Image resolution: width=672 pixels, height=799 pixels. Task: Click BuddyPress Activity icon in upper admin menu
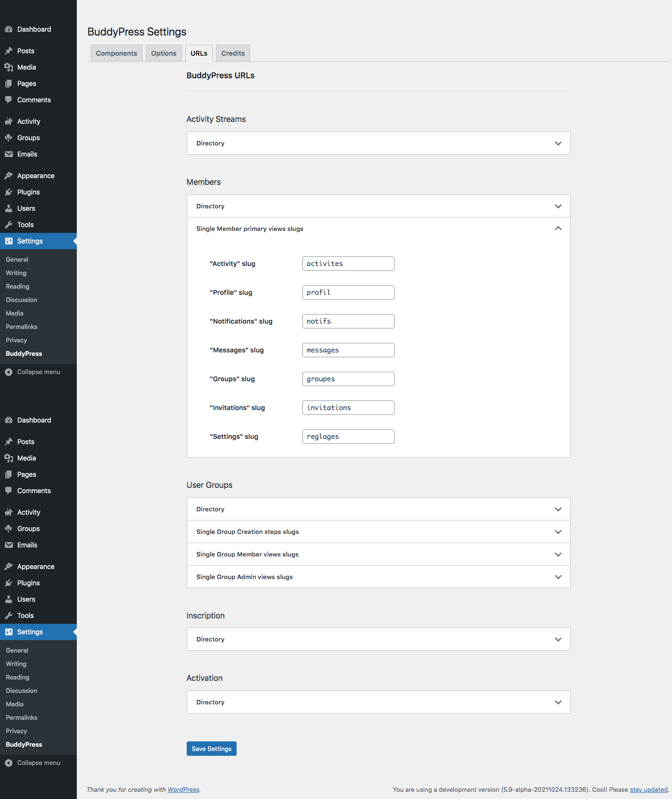[x=9, y=121]
